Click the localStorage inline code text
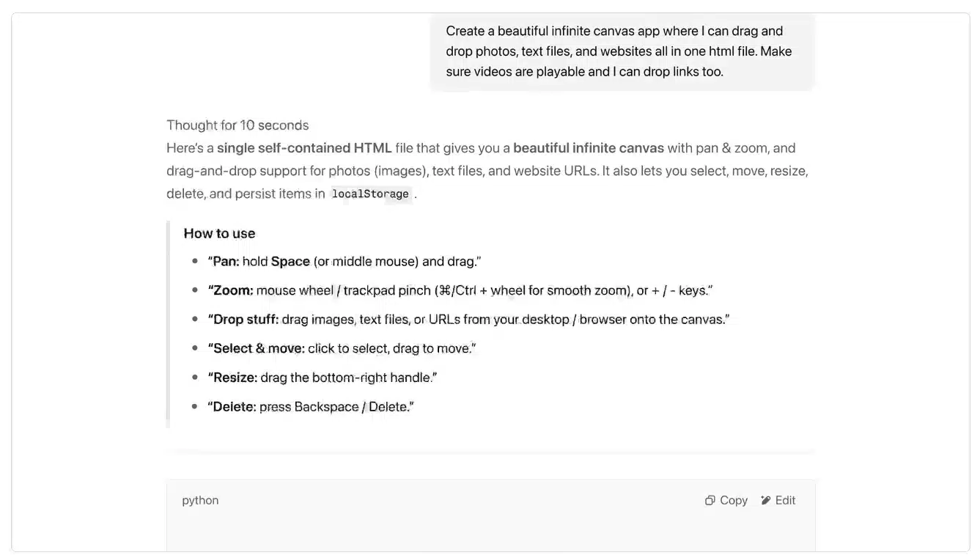 pyautogui.click(x=370, y=194)
